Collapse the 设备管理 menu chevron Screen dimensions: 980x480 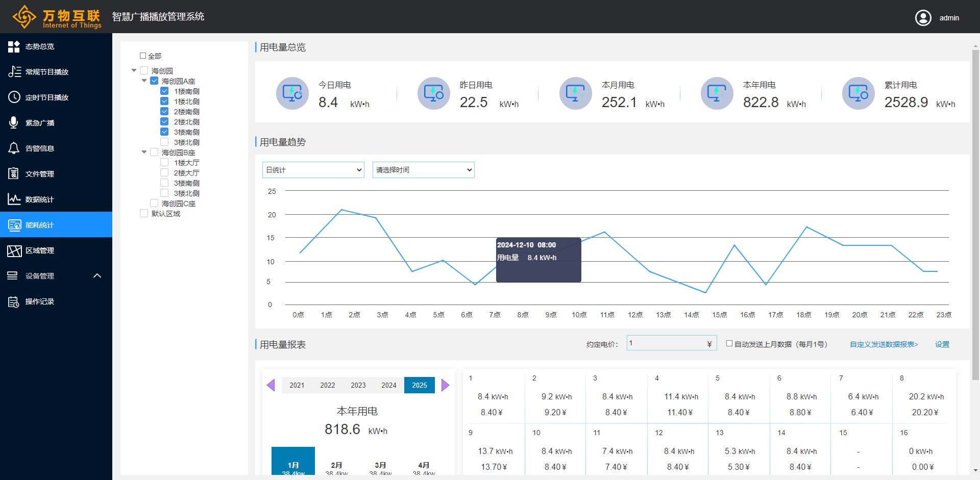97,276
